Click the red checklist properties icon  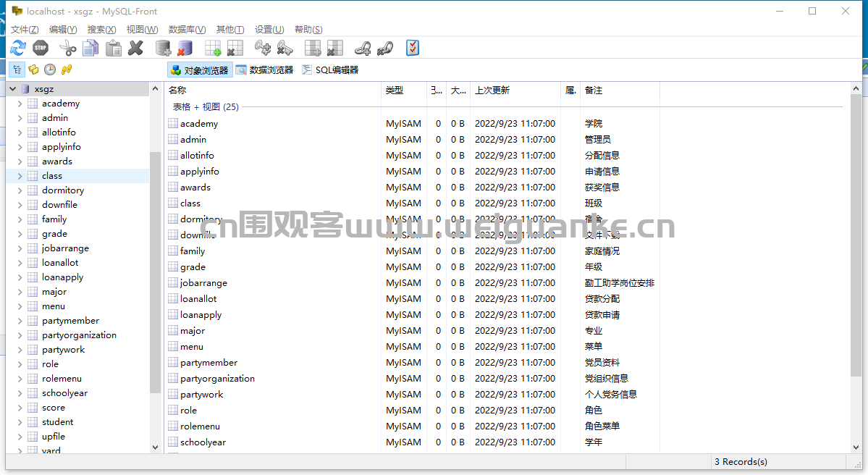(413, 49)
